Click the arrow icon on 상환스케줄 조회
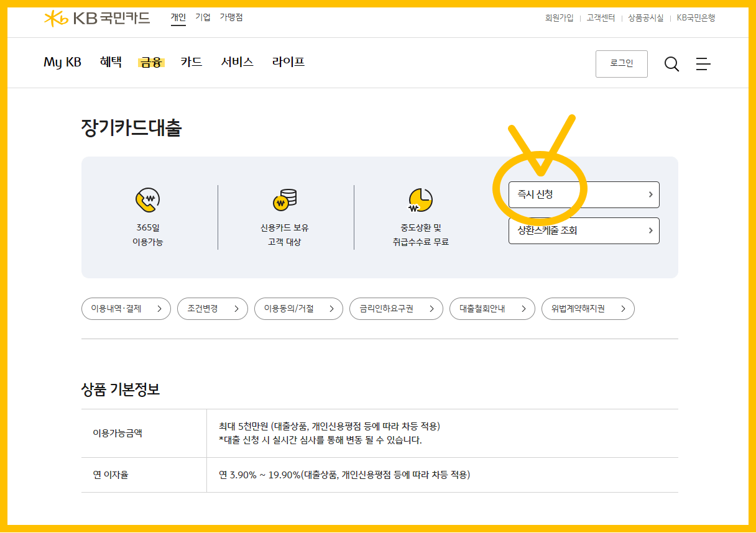 (x=650, y=230)
